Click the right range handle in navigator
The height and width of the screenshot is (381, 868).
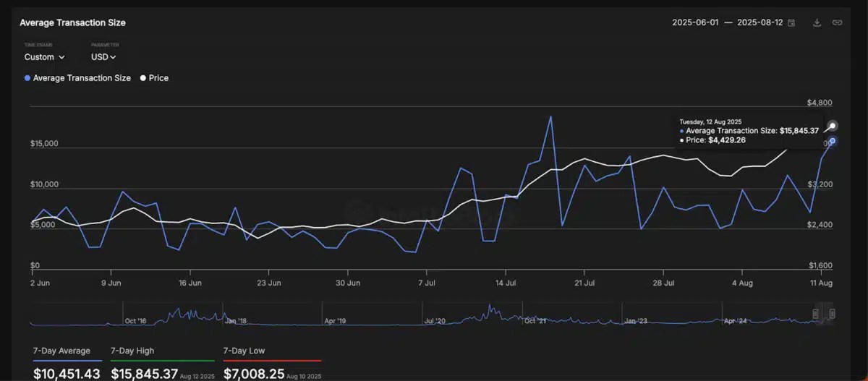(833, 313)
